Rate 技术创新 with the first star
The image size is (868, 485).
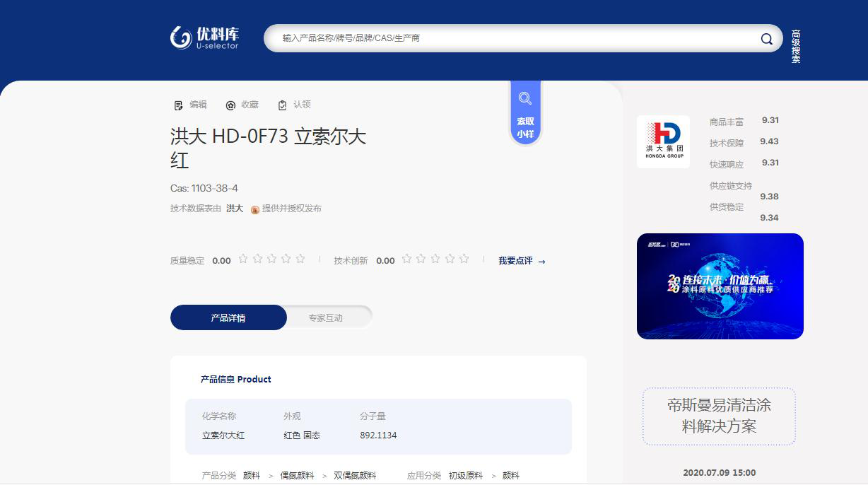(406, 259)
